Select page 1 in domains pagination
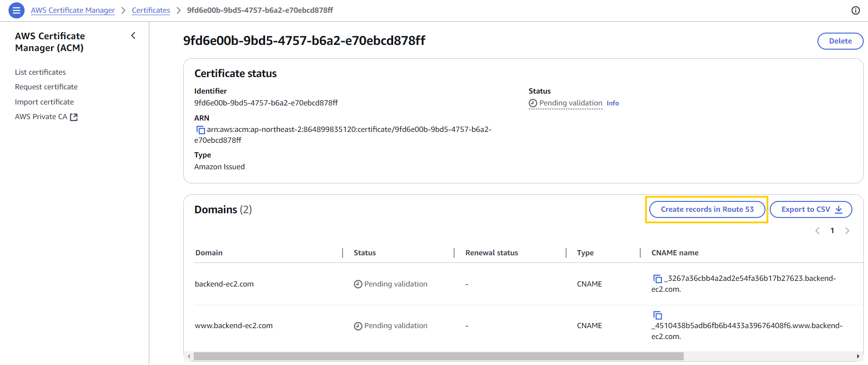868x365 pixels. [x=832, y=231]
